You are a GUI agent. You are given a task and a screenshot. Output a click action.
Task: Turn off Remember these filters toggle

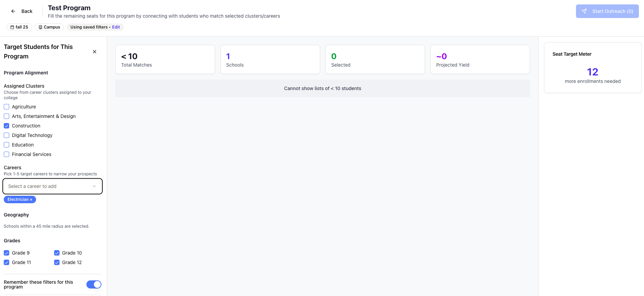[x=94, y=284]
